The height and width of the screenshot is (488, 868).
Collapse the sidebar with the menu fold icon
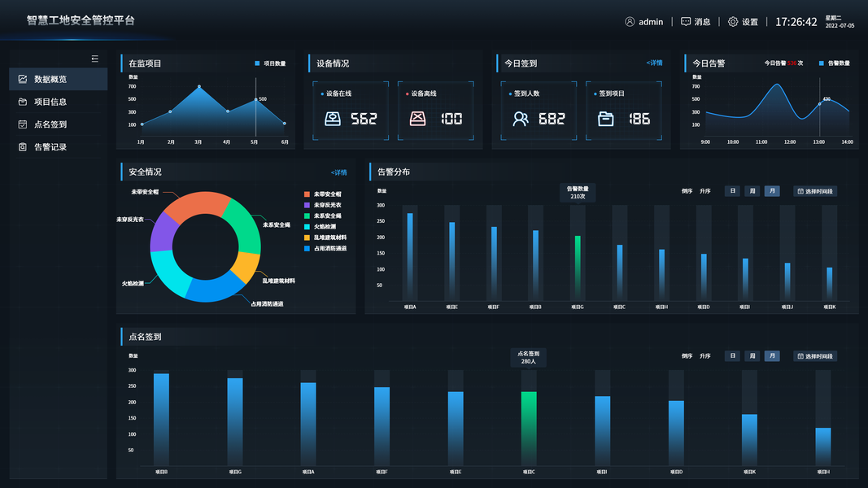click(x=94, y=59)
